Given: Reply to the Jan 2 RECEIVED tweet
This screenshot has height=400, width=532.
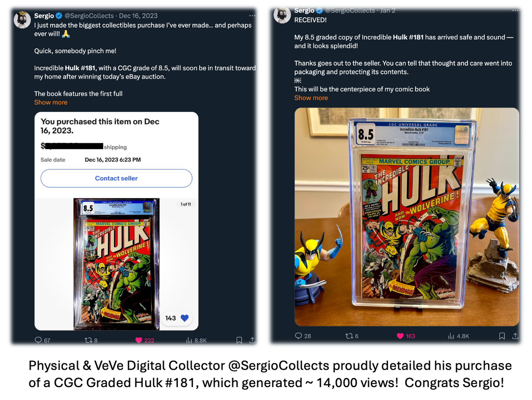Looking at the screenshot, I should (x=303, y=336).
